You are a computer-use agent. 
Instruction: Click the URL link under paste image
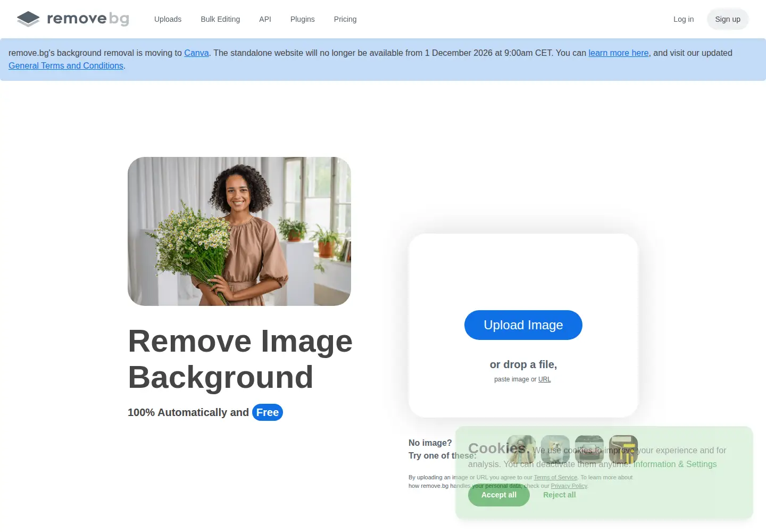tap(545, 379)
